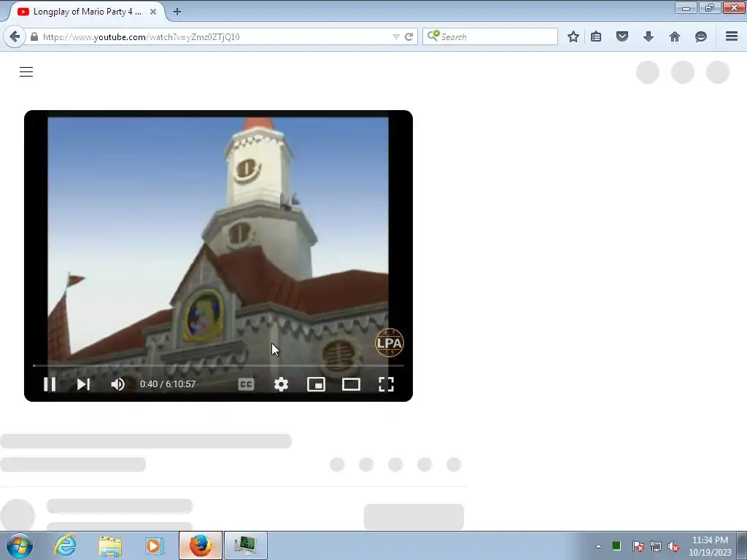
Task: Open URL history dropdown arrow
Action: [396, 36]
